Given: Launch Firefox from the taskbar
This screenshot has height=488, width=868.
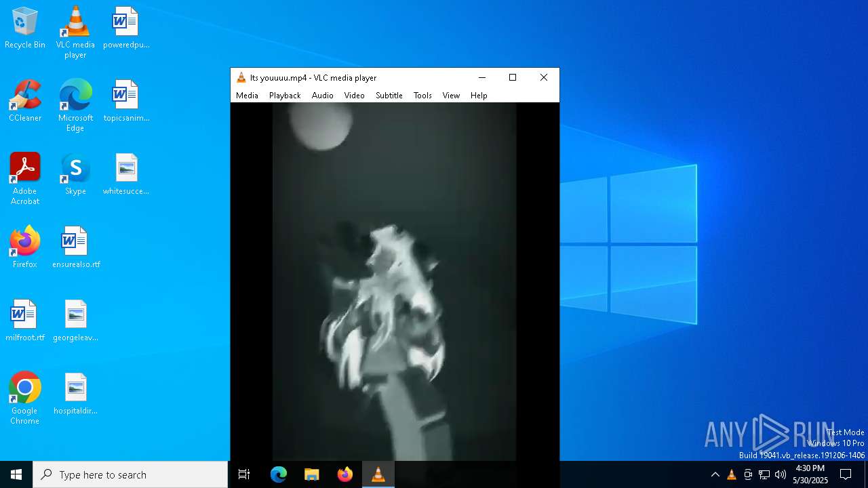Looking at the screenshot, I should click(x=345, y=474).
